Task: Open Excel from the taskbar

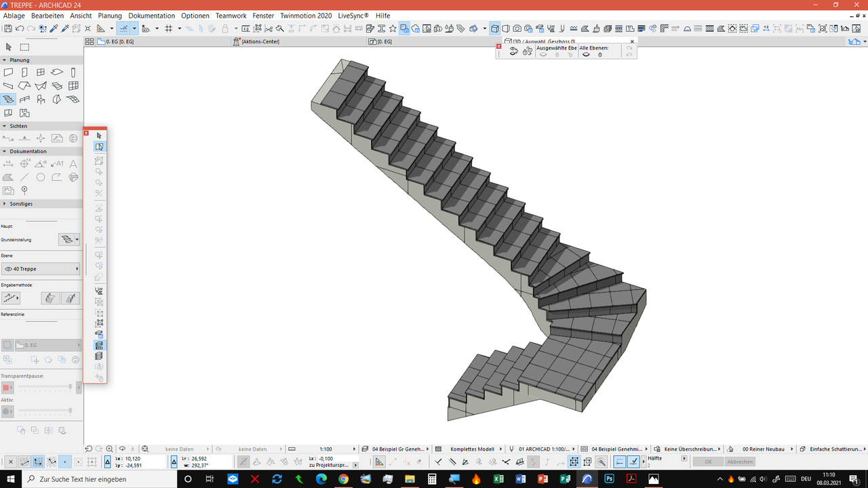Action: coord(498,479)
